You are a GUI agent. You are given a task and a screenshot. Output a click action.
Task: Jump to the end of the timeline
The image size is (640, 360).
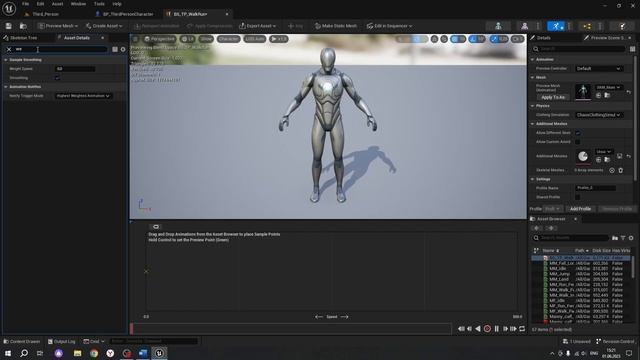point(513,329)
